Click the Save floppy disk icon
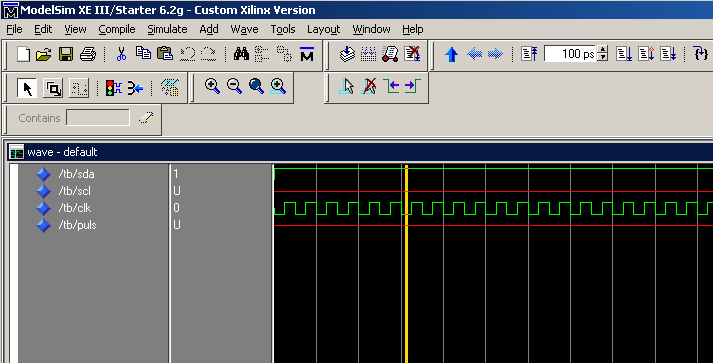This screenshot has height=363, width=713. (66, 55)
